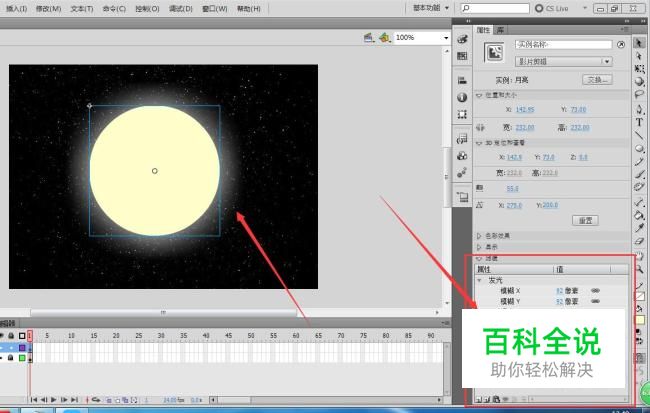650x413 pixels.
Task: Select the Line tool
Action: coord(639,135)
